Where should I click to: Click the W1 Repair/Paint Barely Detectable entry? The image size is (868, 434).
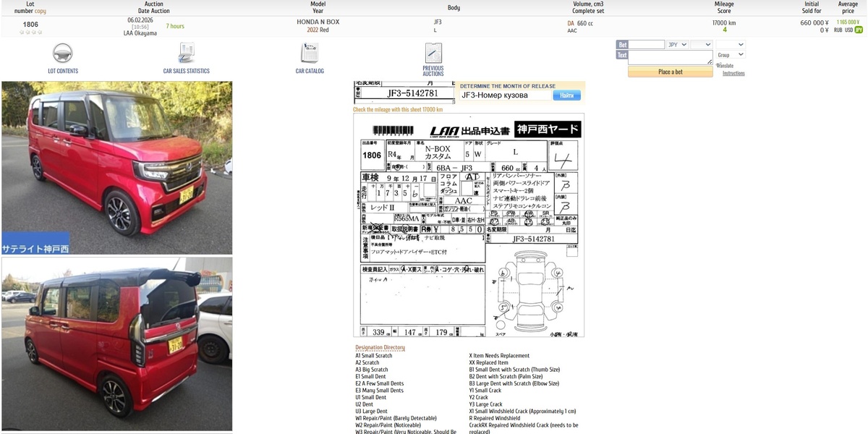tap(396, 418)
